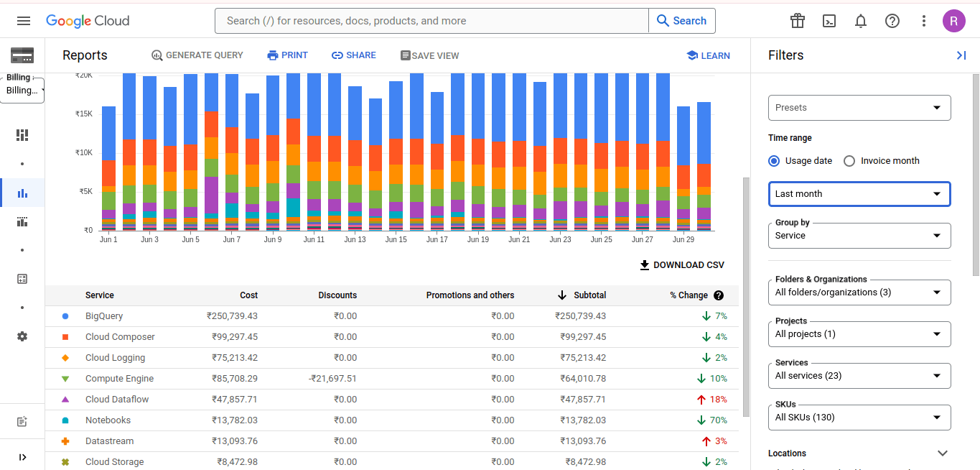
Task: Open the Services filter dropdown
Action: click(859, 376)
